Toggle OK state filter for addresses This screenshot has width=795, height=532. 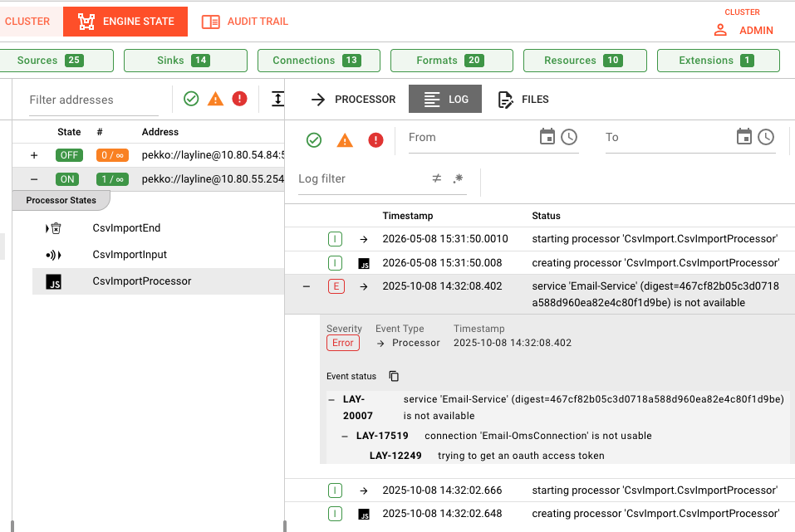pos(191,98)
